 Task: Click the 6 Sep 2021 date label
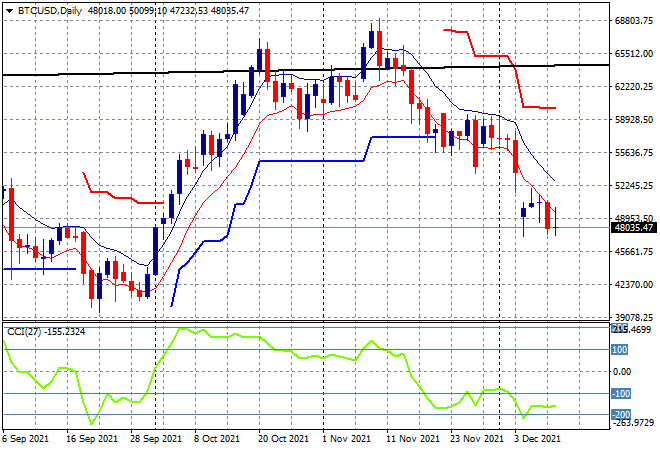28,438
